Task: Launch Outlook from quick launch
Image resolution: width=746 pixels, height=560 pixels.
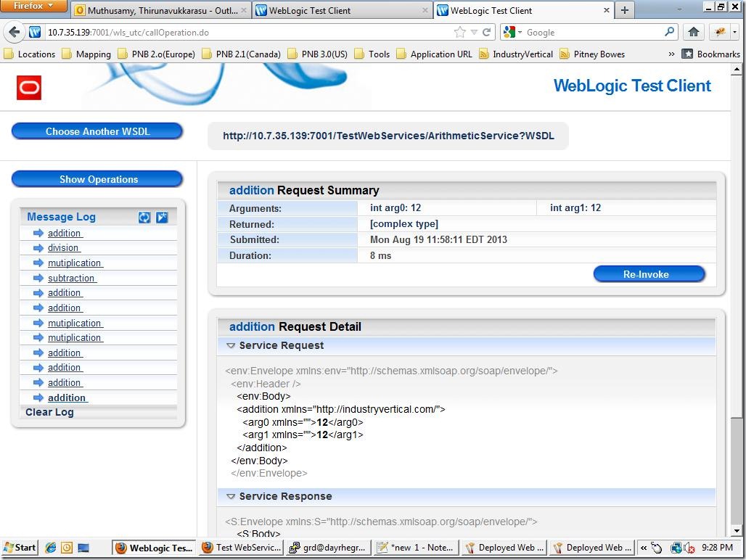Action: (67, 548)
